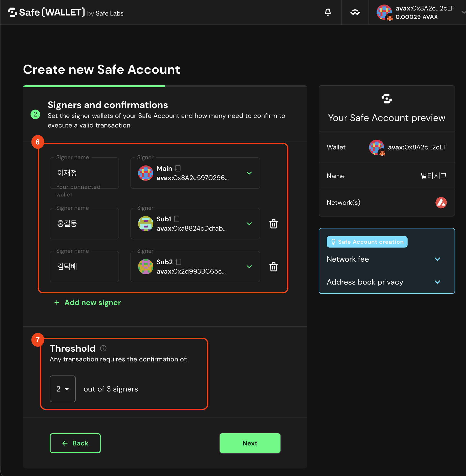
Task: Click the Sub1 signer identicon
Action: (x=146, y=223)
